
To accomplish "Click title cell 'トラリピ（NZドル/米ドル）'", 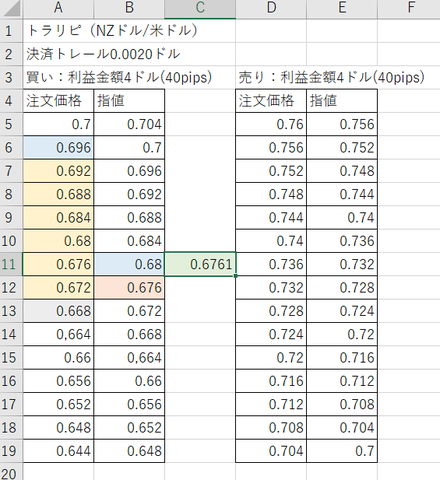I will coord(113,31).
